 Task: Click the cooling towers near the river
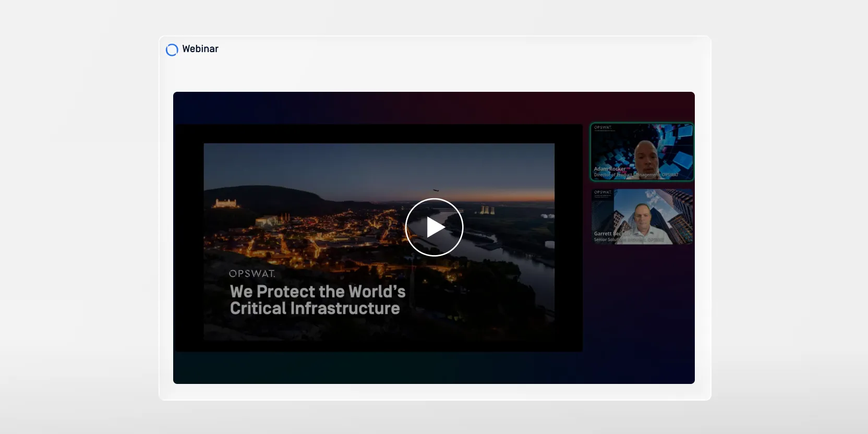click(x=486, y=210)
